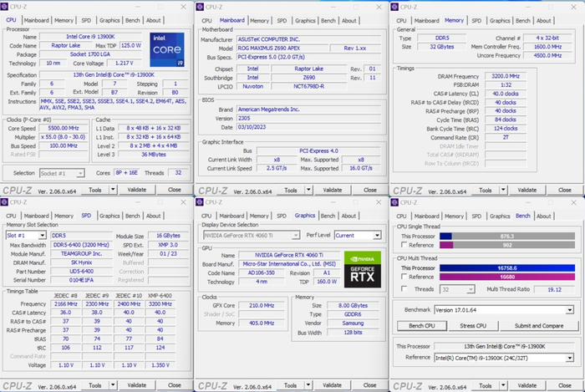Click the CPU-Z title icon of the Motherboard window

pyautogui.click(x=201, y=8)
